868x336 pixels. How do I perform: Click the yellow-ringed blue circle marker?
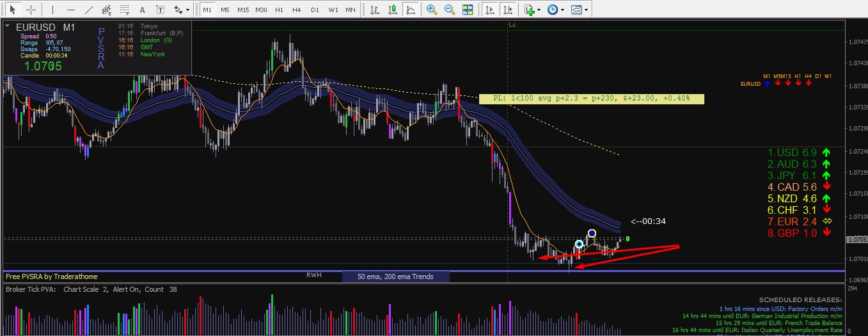coord(592,233)
